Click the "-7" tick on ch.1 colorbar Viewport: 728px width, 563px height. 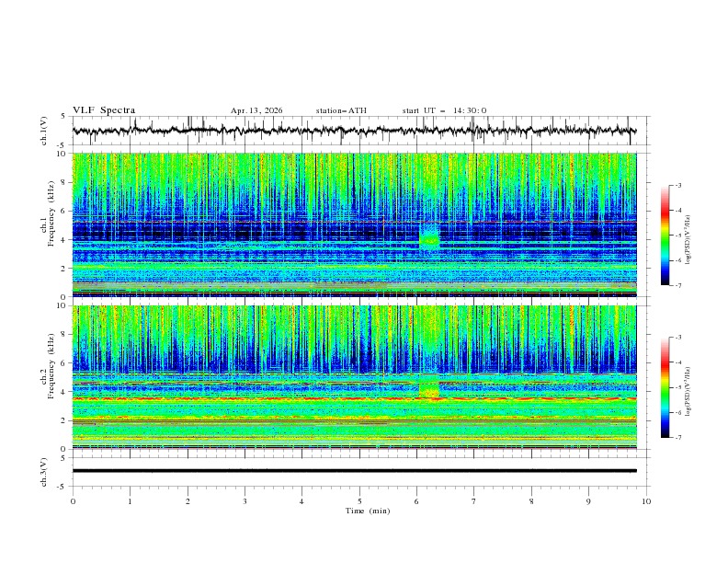click(678, 286)
